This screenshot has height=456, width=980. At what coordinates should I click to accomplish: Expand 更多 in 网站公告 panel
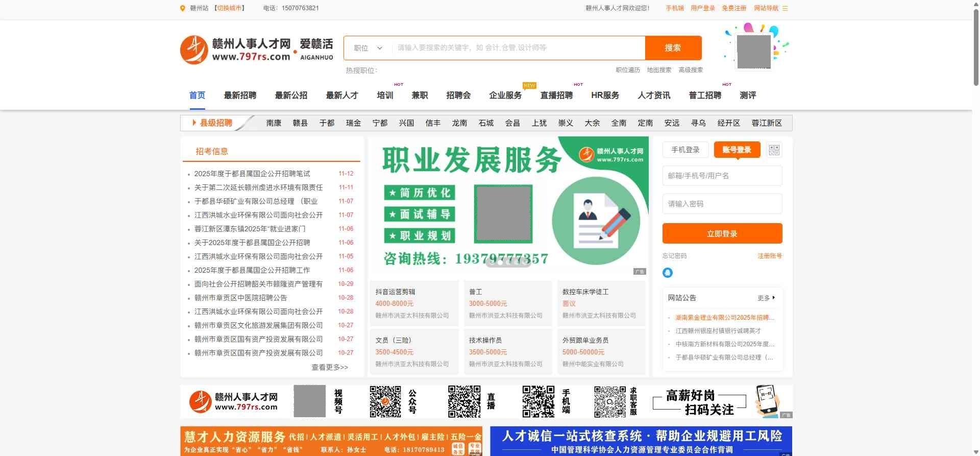(x=766, y=298)
